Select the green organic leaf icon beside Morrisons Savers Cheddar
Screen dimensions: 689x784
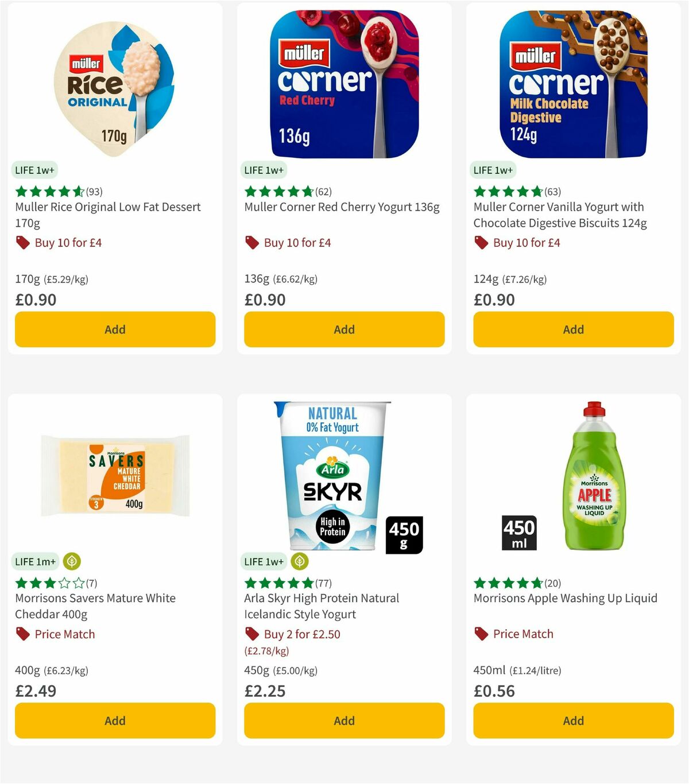pyautogui.click(x=71, y=561)
